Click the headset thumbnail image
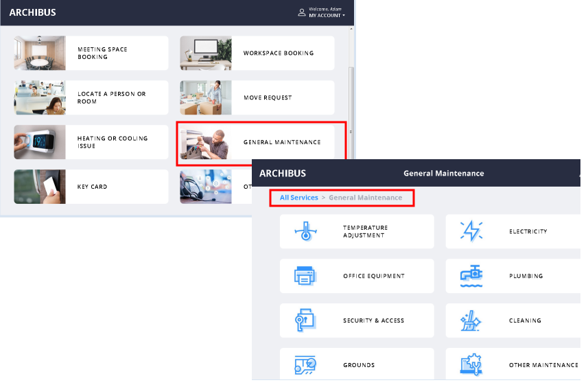588x387 pixels. click(206, 187)
